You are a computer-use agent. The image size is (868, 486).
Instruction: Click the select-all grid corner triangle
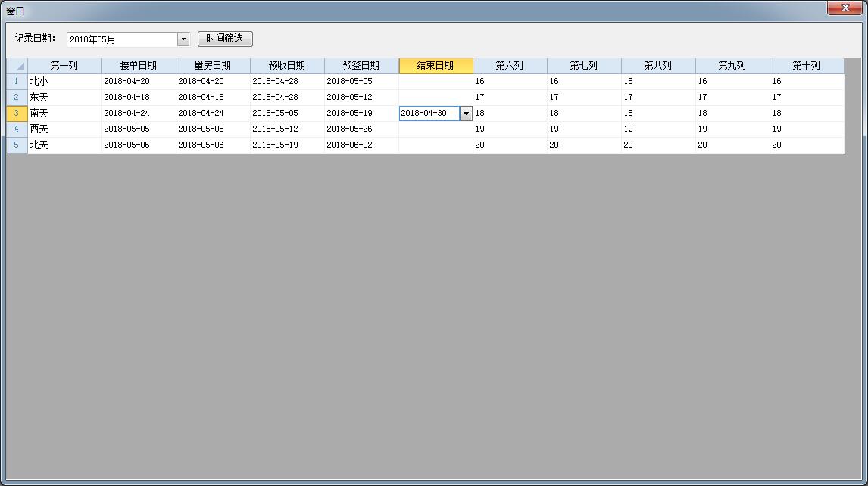(18, 67)
